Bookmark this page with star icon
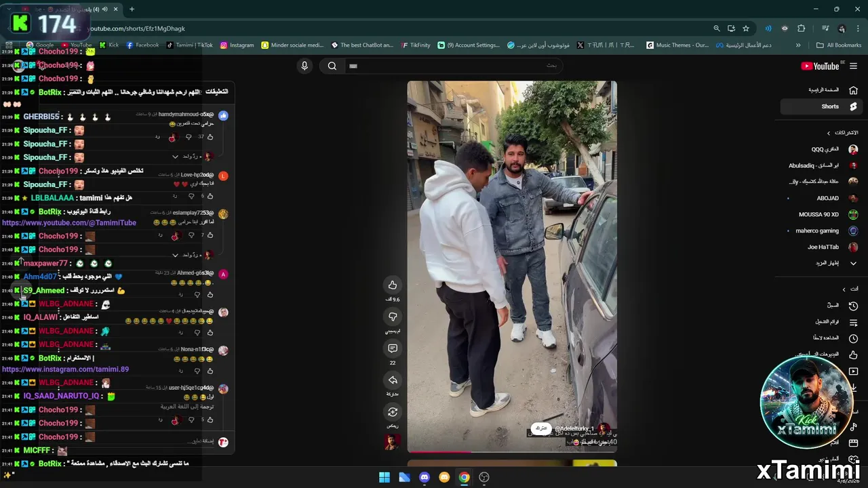This screenshot has width=868, height=488. pyautogui.click(x=746, y=28)
